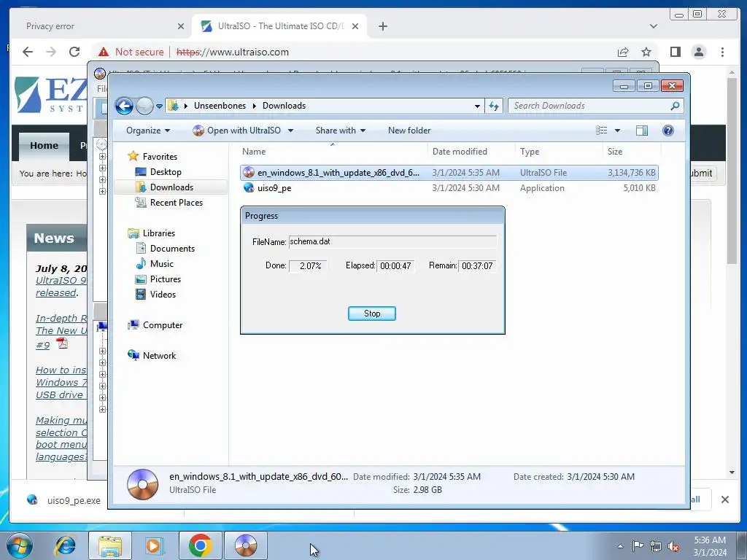Toggle the Chrome side panel icon
The image size is (747, 560).
pyautogui.click(x=675, y=52)
